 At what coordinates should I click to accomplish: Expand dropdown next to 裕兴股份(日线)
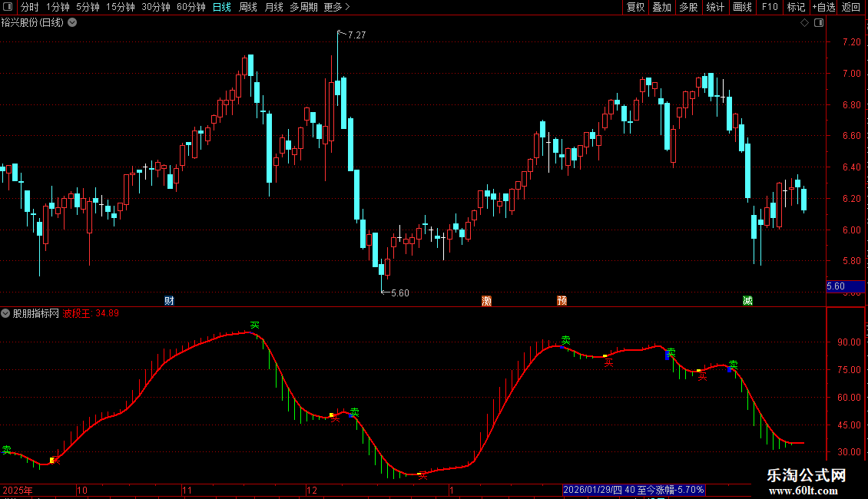click(x=72, y=23)
